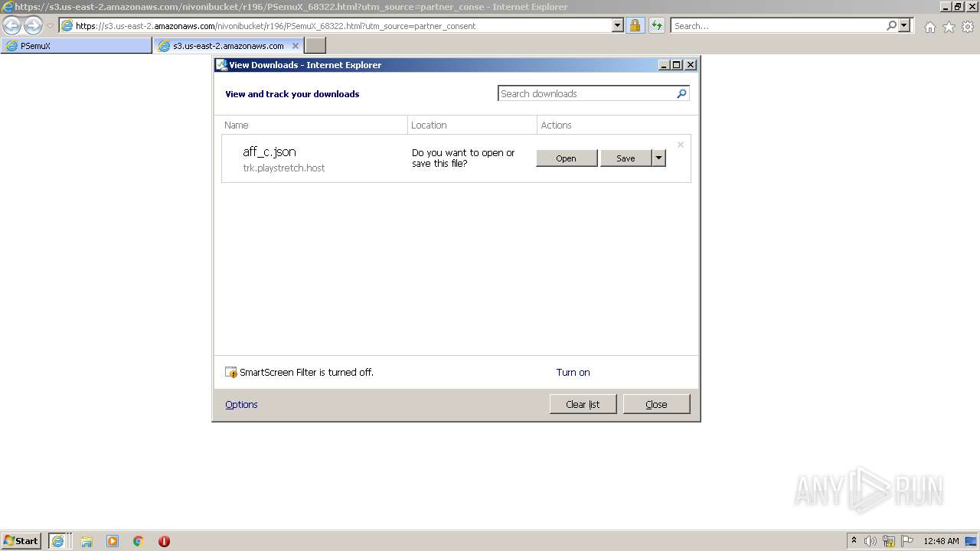Viewport: 980px width, 551px height.
Task: Go to the Home page icon
Action: (929, 27)
